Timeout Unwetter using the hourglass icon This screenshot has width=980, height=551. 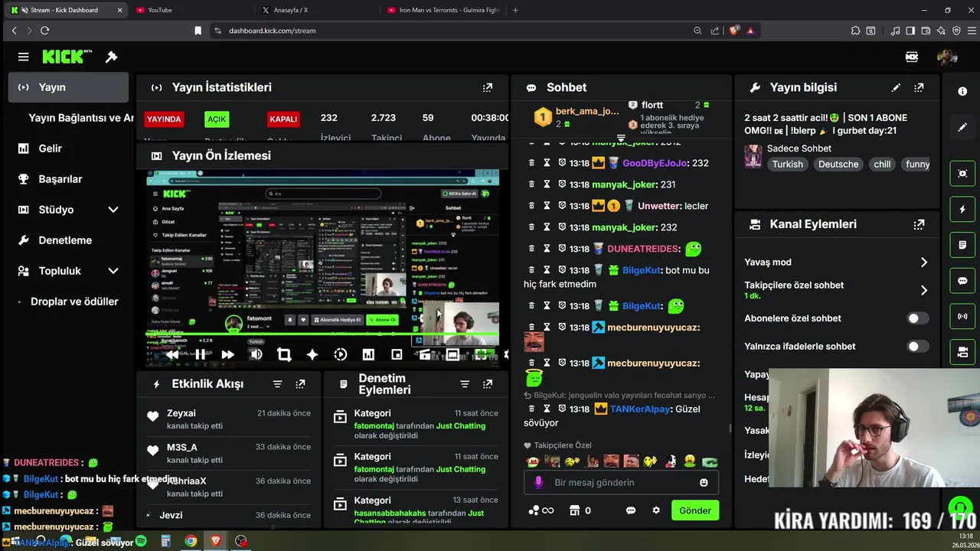click(x=547, y=206)
